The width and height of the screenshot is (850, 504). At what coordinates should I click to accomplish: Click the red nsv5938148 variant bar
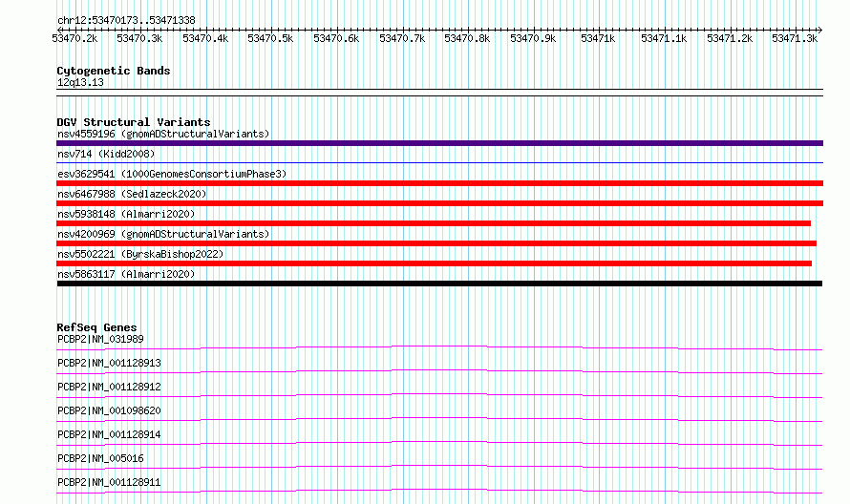coord(434,223)
